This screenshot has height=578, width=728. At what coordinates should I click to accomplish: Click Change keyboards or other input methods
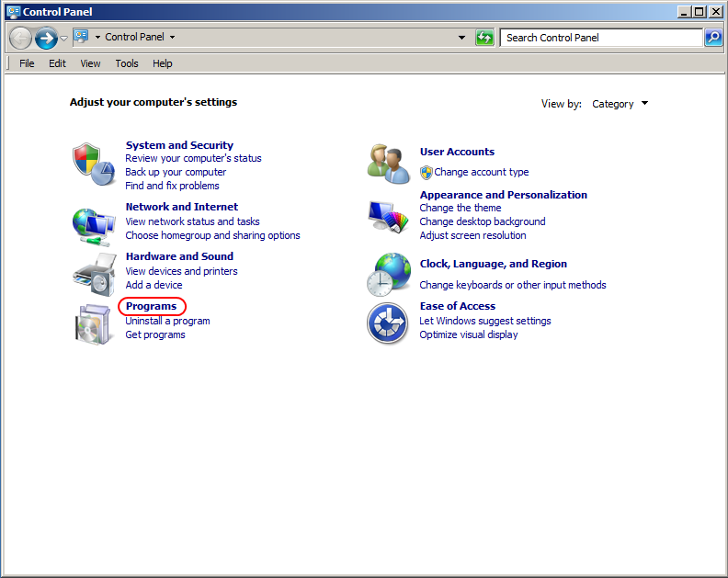pyautogui.click(x=513, y=285)
